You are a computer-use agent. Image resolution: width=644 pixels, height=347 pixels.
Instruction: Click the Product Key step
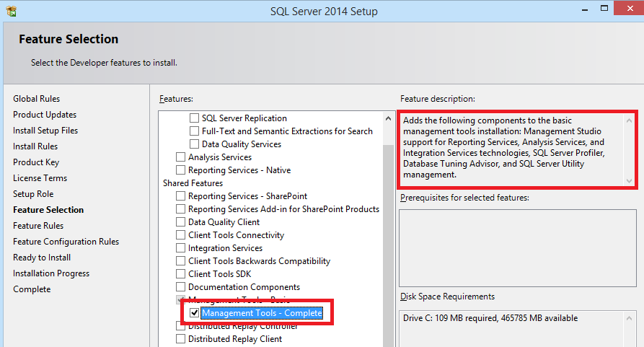pos(36,162)
